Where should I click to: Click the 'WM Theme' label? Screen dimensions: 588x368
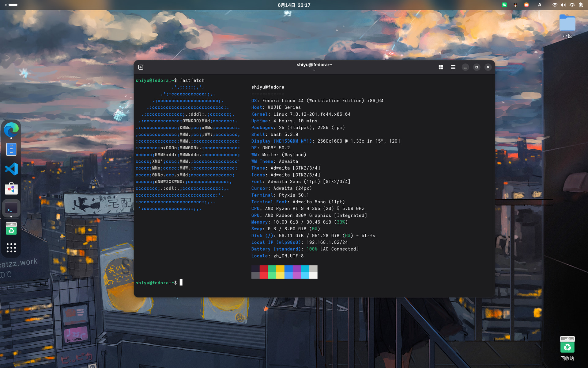pos(262,161)
